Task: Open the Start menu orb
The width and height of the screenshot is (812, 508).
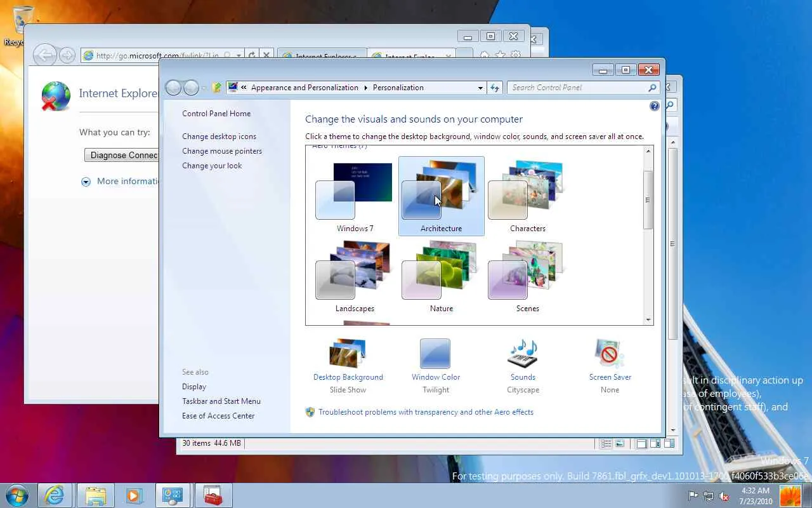Action: click(x=17, y=495)
